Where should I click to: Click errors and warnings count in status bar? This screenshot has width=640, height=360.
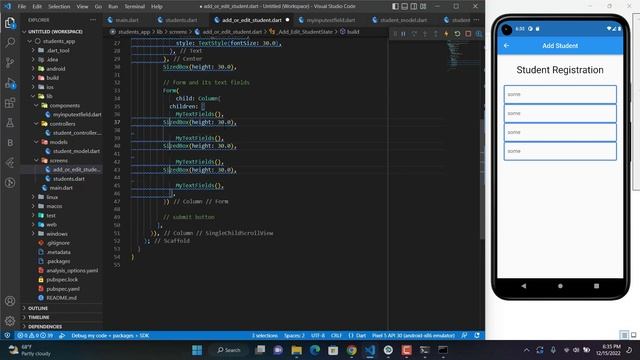point(35,336)
